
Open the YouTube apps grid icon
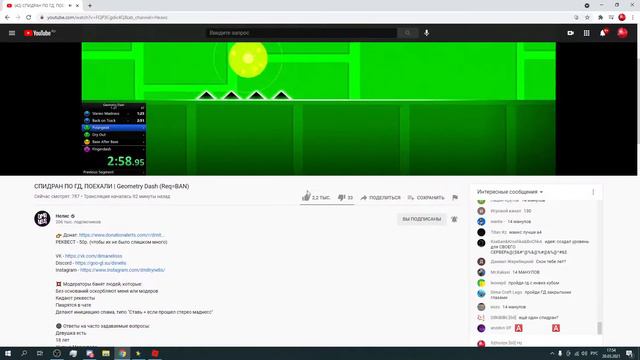tap(587, 33)
